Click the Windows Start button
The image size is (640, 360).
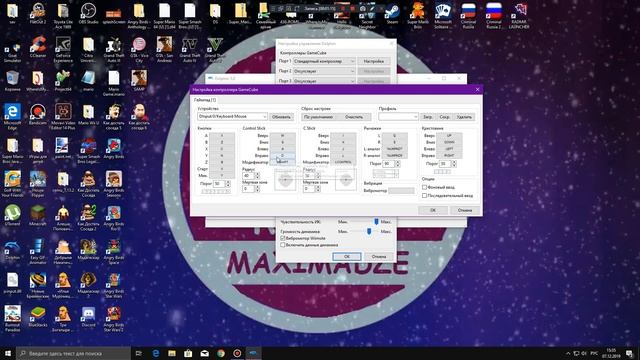click(8, 353)
